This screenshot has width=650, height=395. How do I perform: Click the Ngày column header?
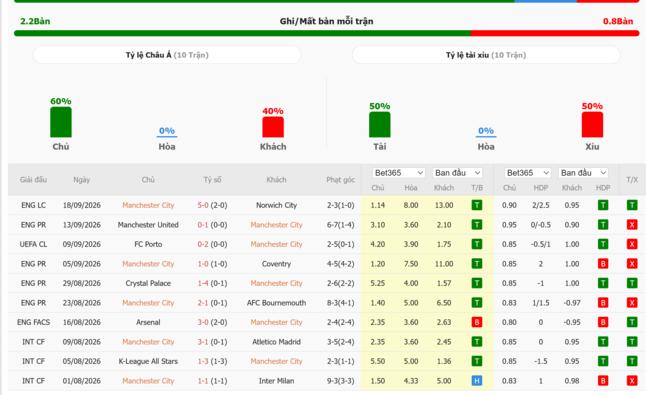point(82,179)
